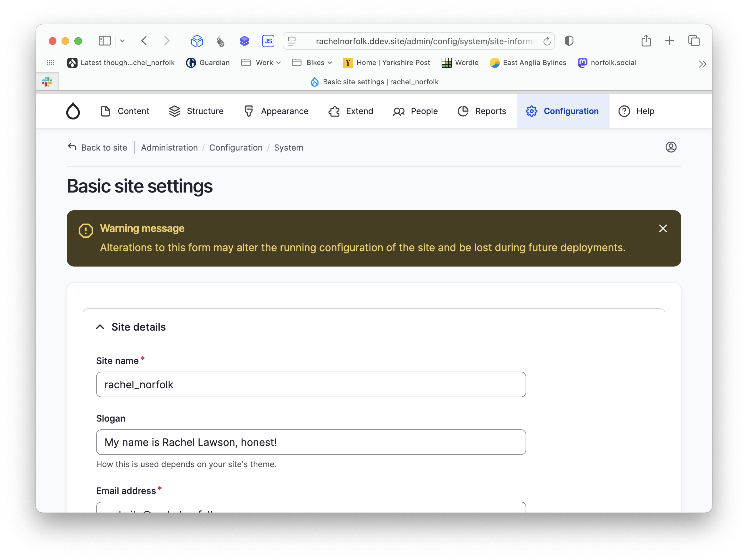Open the Extend admin menu
Image resolution: width=748 pixels, height=560 pixels.
(x=351, y=111)
